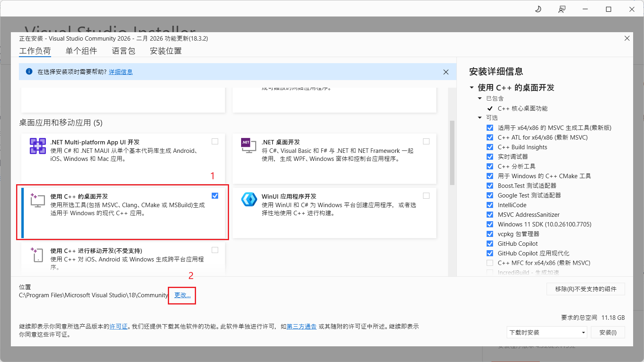Click the install path C:\Program Files text
The height and width of the screenshot is (362, 644).
pos(93,295)
